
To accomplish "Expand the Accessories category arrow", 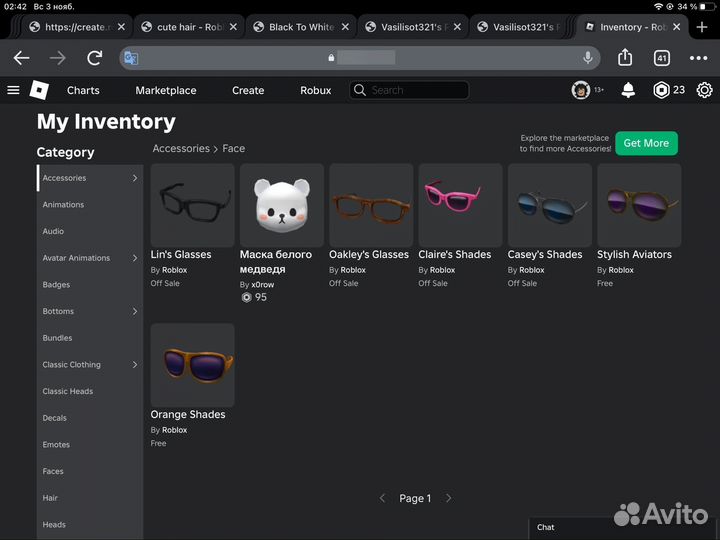I will [x=135, y=178].
